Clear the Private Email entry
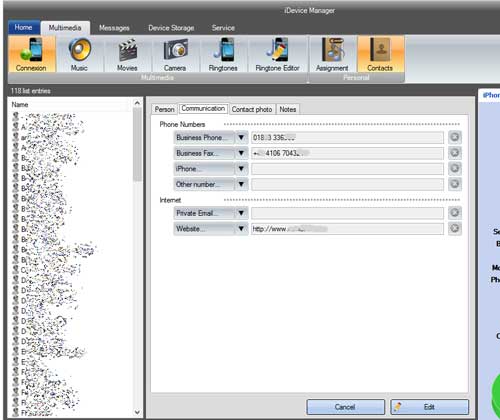500x420 pixels. coord(455,213)
